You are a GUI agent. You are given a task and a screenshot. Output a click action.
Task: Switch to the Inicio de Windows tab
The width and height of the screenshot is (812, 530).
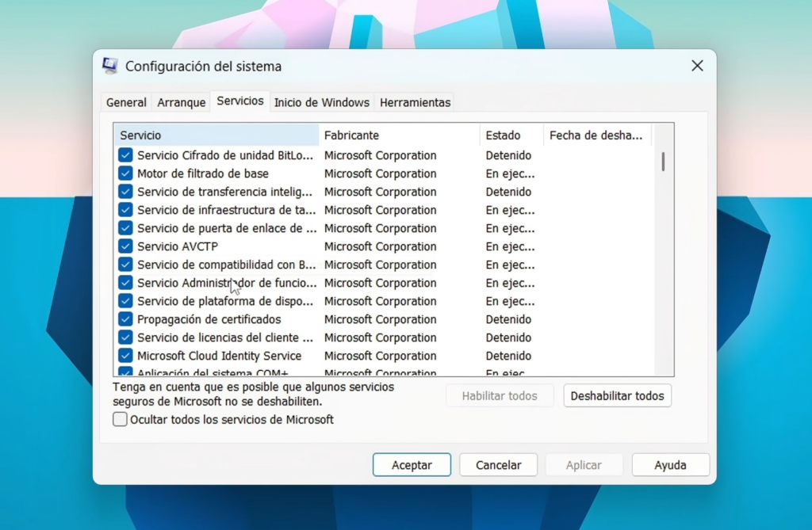coord(322,102)
